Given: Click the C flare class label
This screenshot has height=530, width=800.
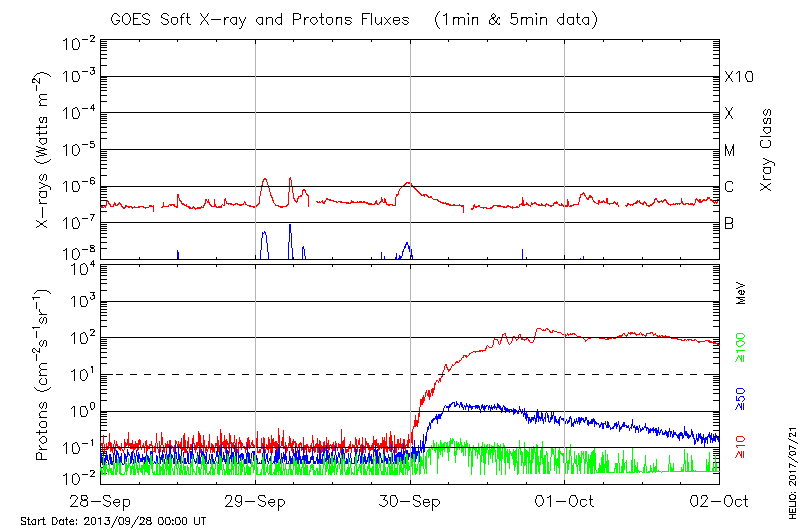Looking at the screenshot, I should tap(729, 187).
